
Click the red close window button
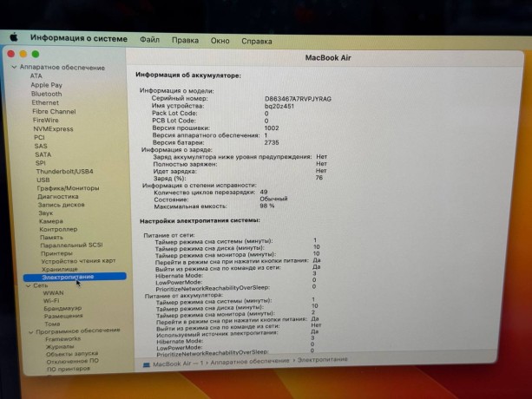point(12,54)
